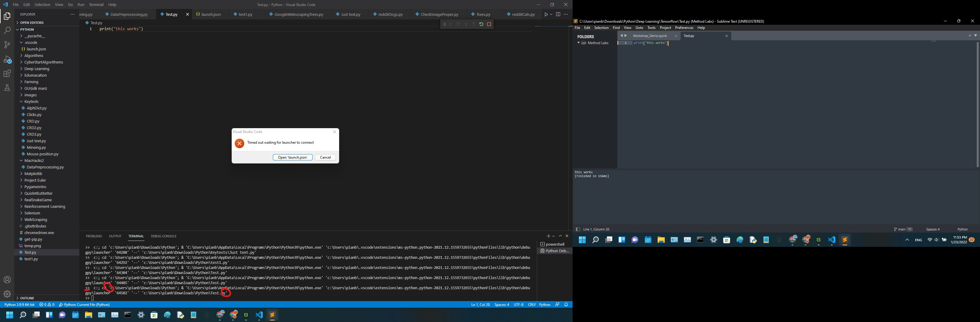Run Python file with the play icon
The width and height of the screenshot is (980, 322).
click(x=546, y=14)
